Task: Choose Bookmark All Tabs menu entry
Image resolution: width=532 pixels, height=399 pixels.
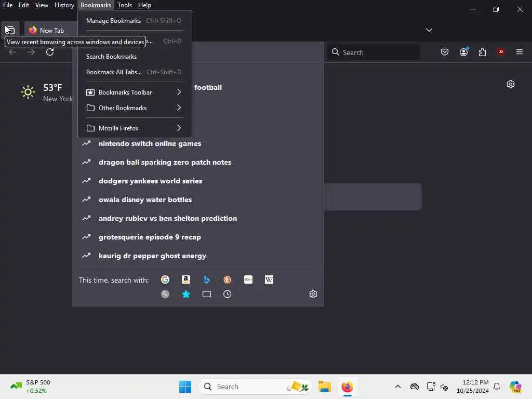Action: click(x=135, y=72)
